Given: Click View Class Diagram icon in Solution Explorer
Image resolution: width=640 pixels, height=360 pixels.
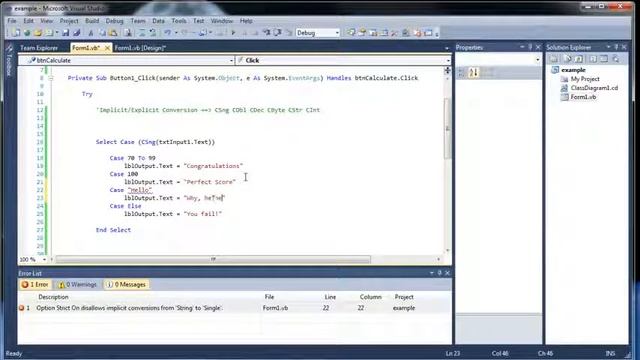Looking at the screenshot, I should (616, 59).
